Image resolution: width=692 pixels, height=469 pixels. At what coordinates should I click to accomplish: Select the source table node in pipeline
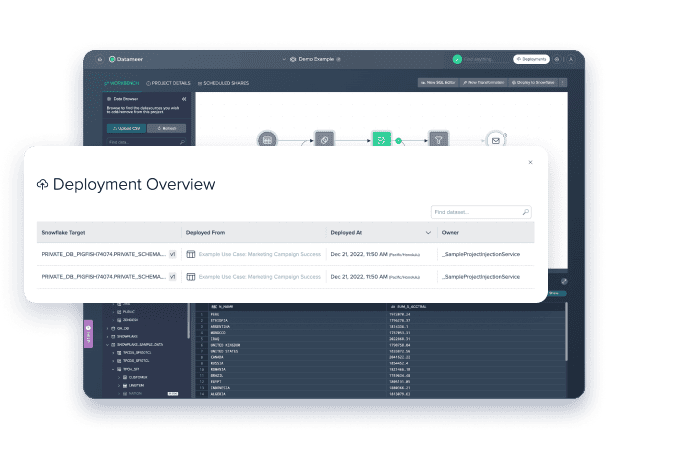tap(267, 139)
